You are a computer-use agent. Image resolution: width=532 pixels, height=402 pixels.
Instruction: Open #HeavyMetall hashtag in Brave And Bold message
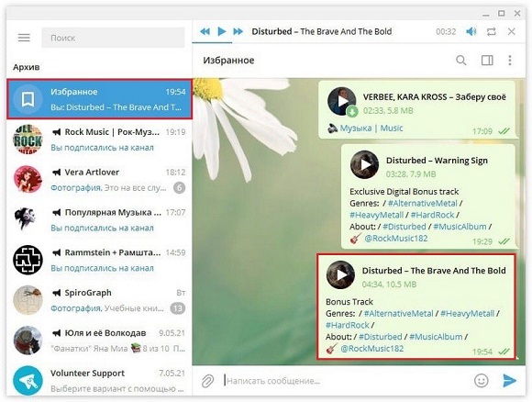(x=467, y=313)
